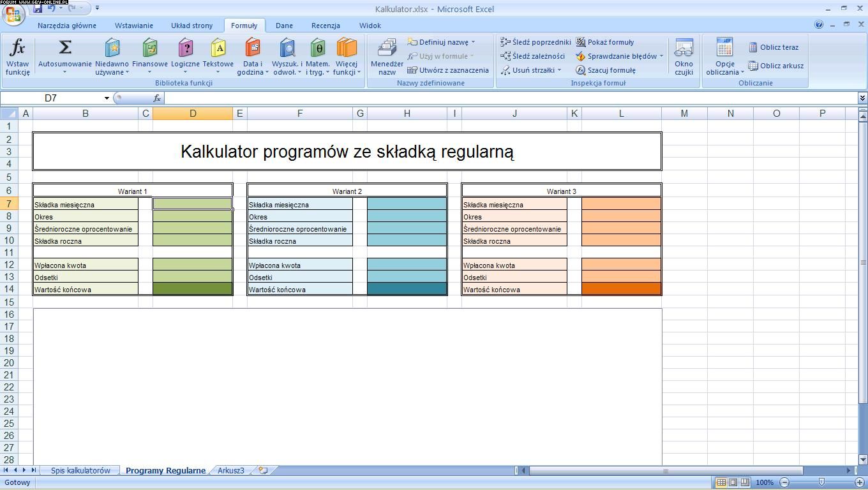Click the Oblicz teraz button
The width and height of the screenshot is (868, 490).
click(x=774, y=47)
